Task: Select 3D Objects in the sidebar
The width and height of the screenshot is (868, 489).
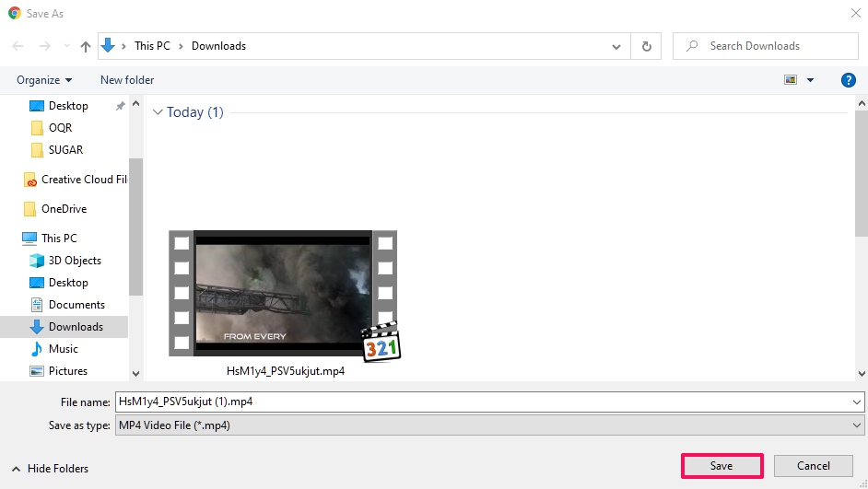Action: coord(75,261)
